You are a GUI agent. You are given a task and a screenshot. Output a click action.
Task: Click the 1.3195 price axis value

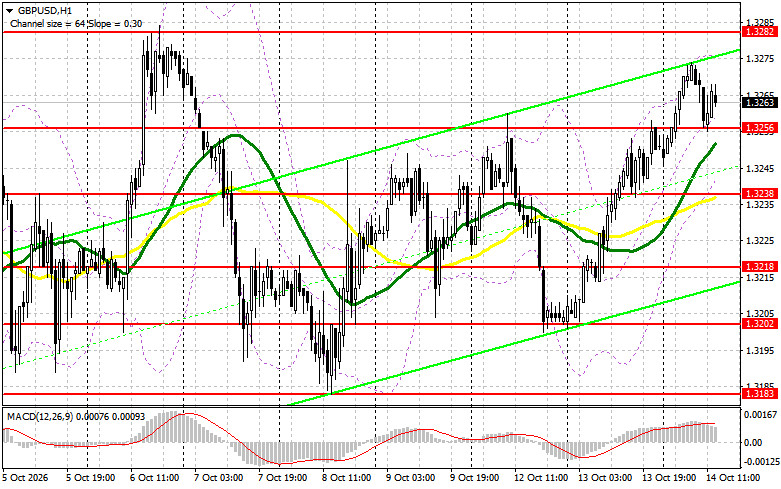click(x=760, y=351)
